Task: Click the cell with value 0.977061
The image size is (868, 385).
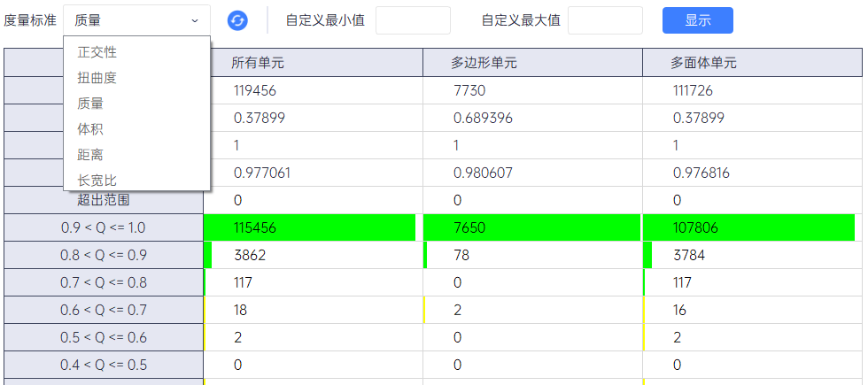Action: [x=314, y=173]
